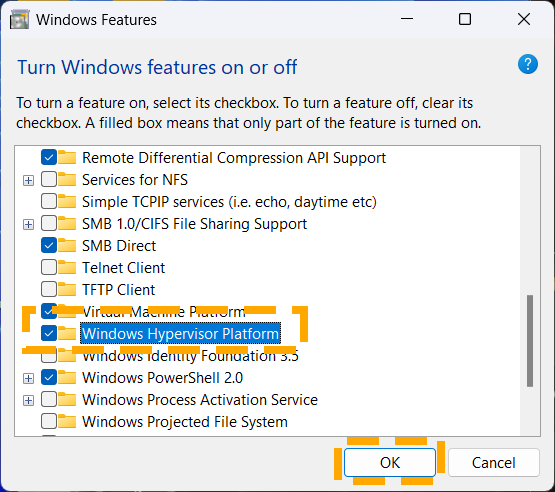This screenshot has width=555, height=492.
Task: Click the features list vertical scrollbar thumb
Action: click(530, 341)
